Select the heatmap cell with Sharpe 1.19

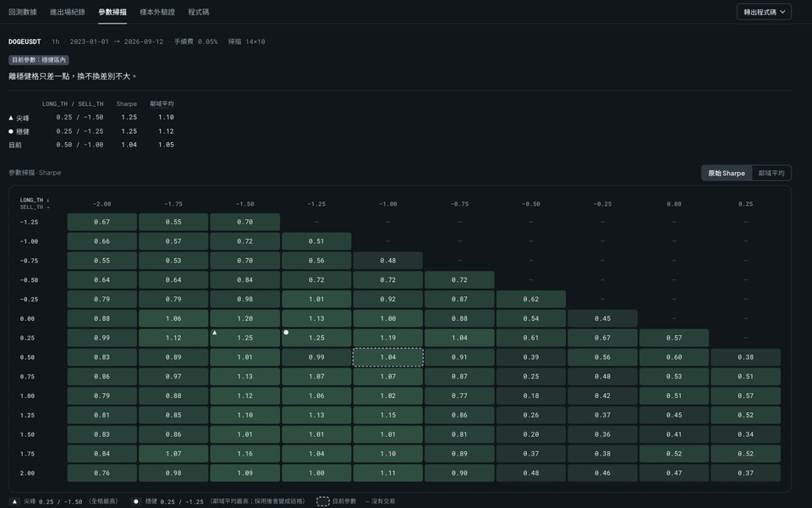[x=388, y=338]
